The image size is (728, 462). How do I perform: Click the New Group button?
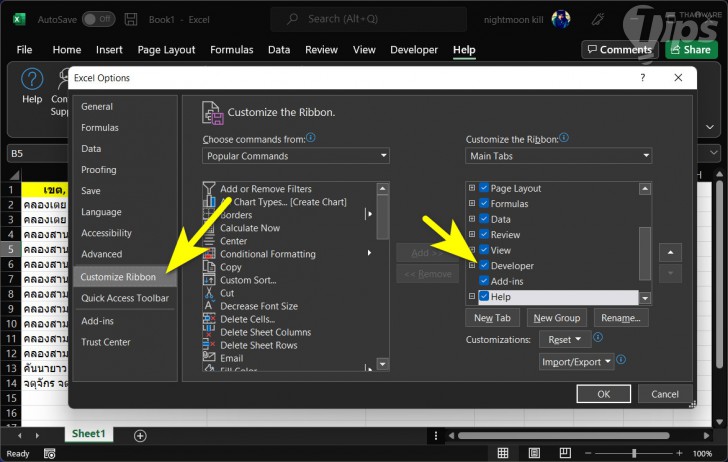(557, 318)
